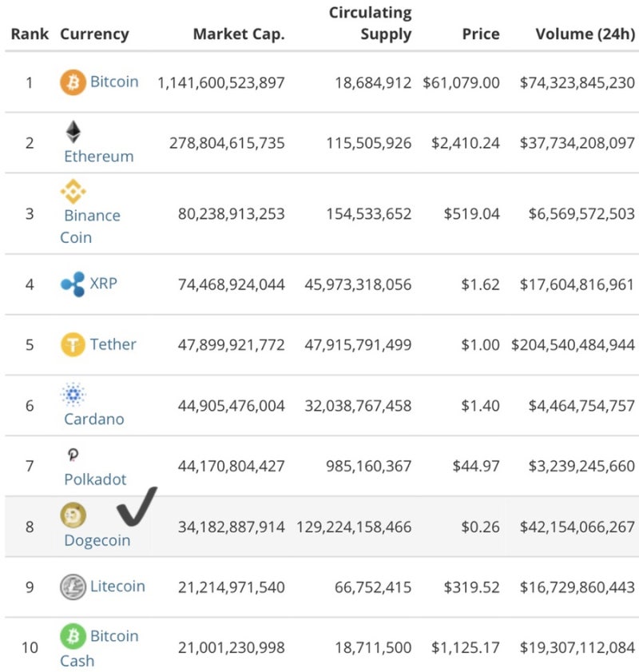Open the Bitcoin currency link
This screenshot has height=672, width=639.
[x=114, y=82]
